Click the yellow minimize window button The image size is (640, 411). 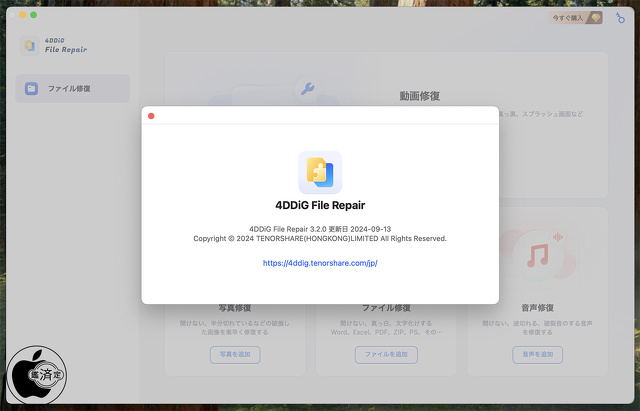tap(22, 15)
